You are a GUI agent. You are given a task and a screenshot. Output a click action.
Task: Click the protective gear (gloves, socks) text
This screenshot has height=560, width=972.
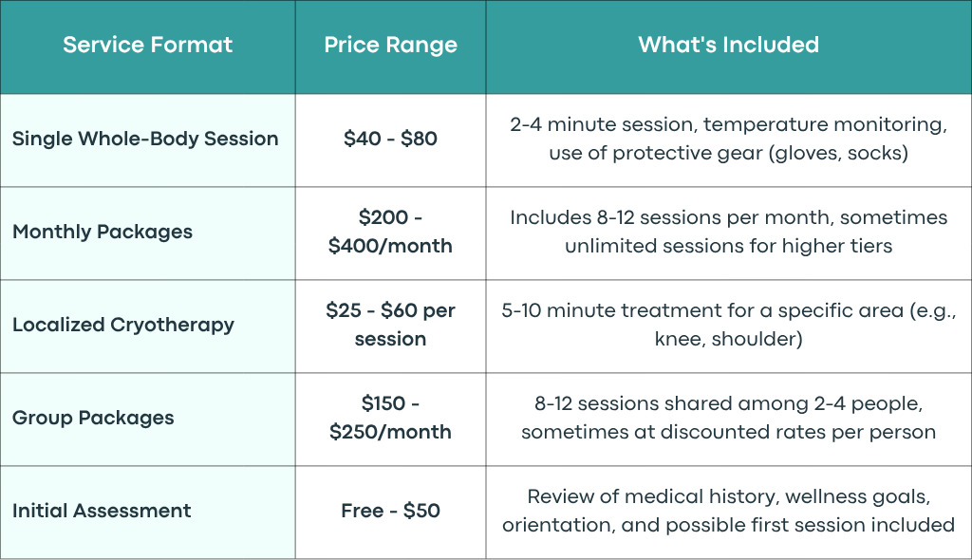pos(760,153)
